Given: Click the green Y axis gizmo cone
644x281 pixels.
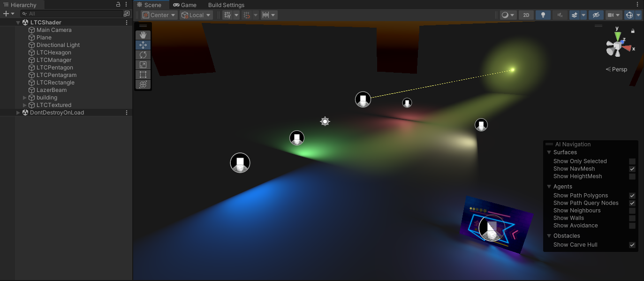Looking at the screenshot, I should tap(618, 35).
